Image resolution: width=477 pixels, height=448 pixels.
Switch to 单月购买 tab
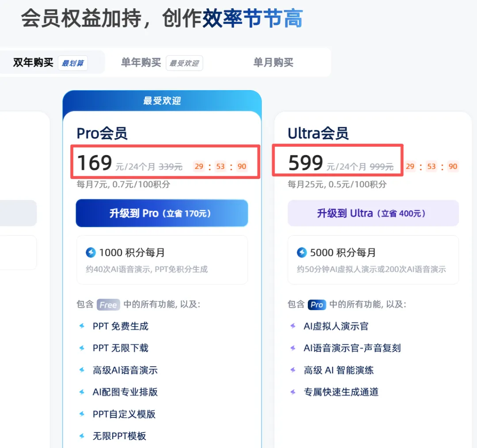(x=273, y=62)
